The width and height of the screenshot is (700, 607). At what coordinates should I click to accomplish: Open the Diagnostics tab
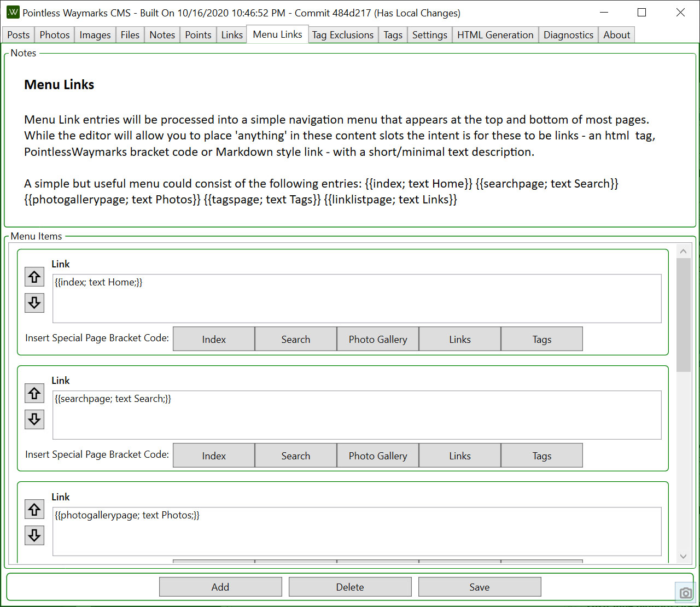pyautogui.click(x=568, y=34)
